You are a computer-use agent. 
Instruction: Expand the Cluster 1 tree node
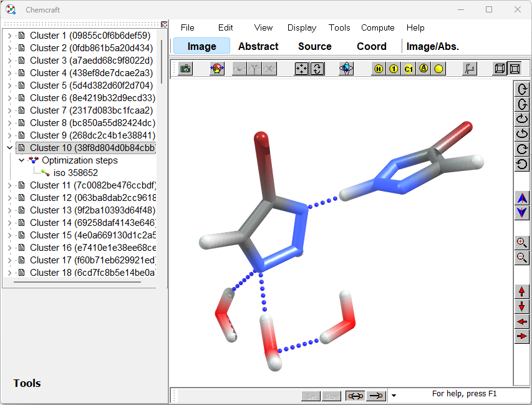pyautogui.click(x=10, y=36)
